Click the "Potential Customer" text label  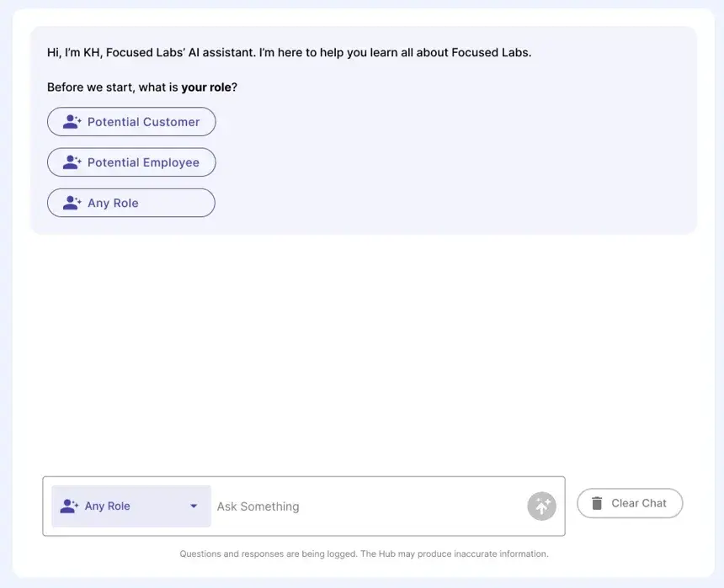(144, 122)
